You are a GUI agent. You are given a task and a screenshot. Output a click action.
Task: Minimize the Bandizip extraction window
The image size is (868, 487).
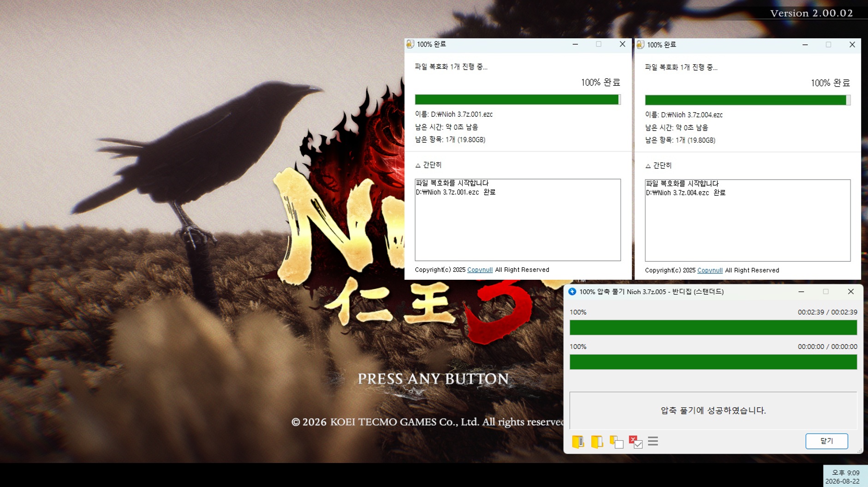(801, 292)
